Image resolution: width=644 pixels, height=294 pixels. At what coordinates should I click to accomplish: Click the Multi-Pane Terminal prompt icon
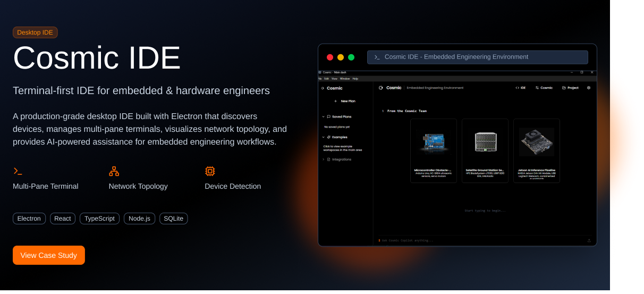(18, 171)
